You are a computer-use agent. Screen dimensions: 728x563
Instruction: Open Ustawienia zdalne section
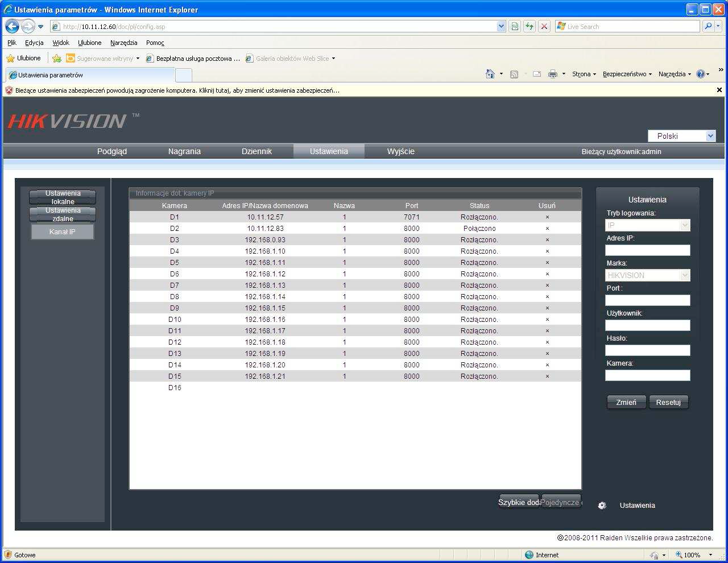[x=63, y=214]
